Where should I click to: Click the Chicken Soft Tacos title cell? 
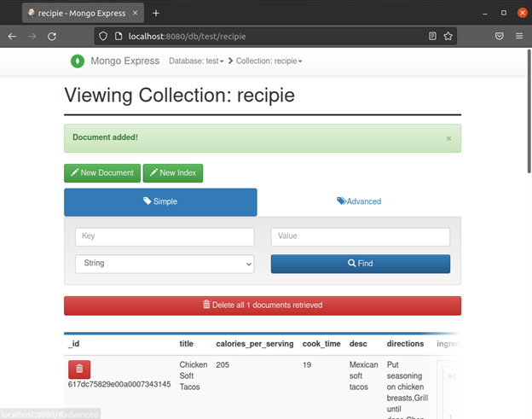click(x=193, y=375)
